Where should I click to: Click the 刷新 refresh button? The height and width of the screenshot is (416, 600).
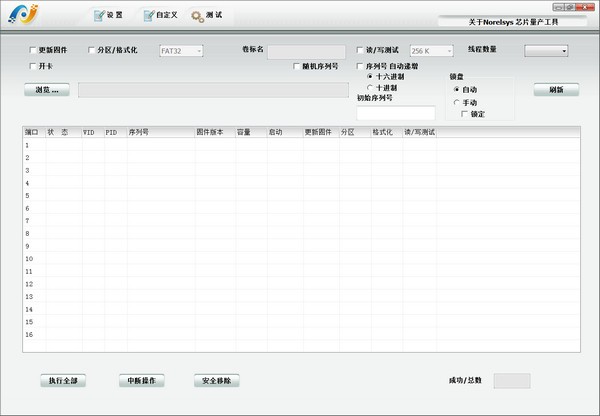point(556,90)
